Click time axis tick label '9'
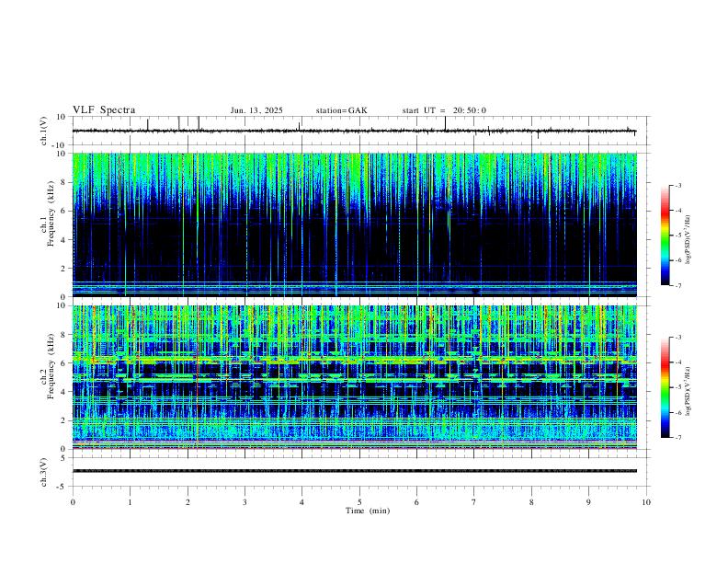The width and height of the screenshot is (728, 563). (x=588, y=502)
